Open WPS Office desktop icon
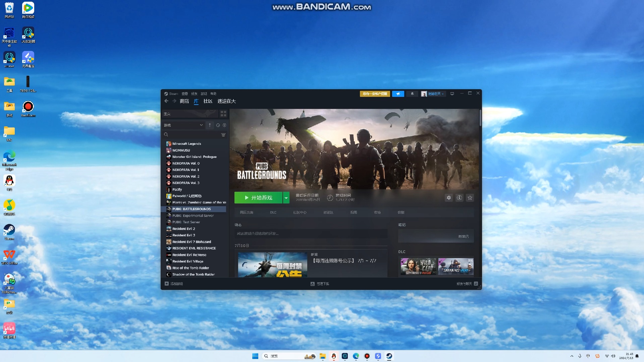 tap(9, 257)
